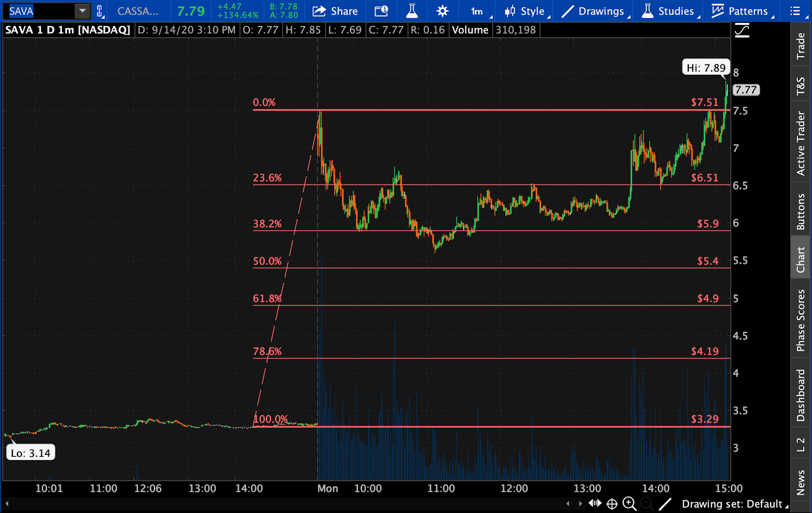Click the Lo: 3.14 price bubble
The width and height of the screenshot is (812, 513).
tap(30, 453)
